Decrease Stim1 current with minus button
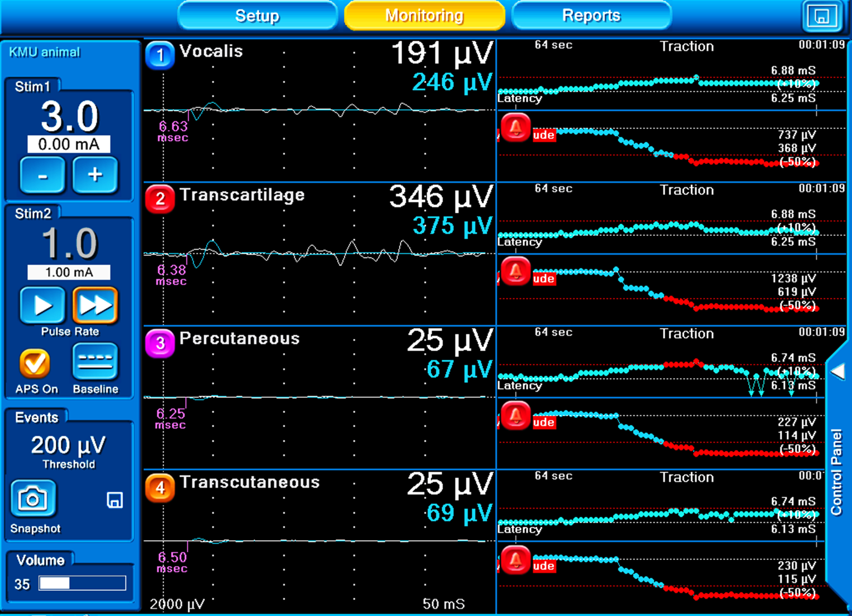852x616 pixels. tap(42, 175)
